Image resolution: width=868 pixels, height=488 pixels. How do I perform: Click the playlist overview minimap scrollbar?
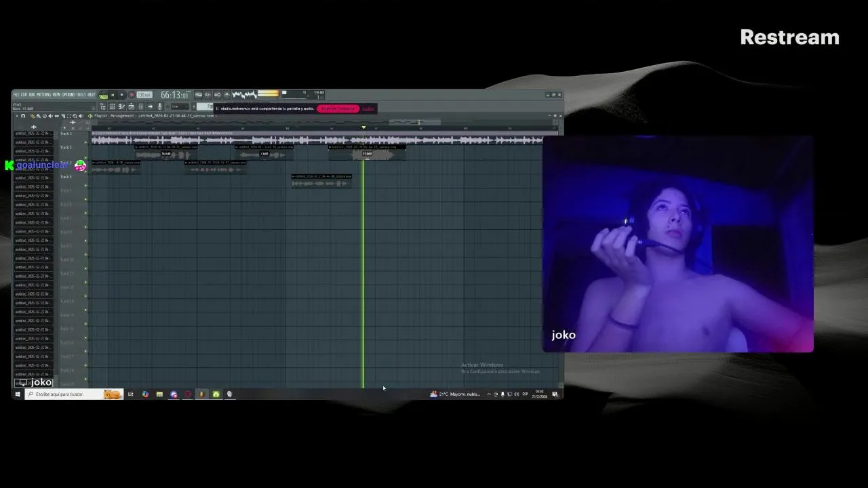click(322, 123)
